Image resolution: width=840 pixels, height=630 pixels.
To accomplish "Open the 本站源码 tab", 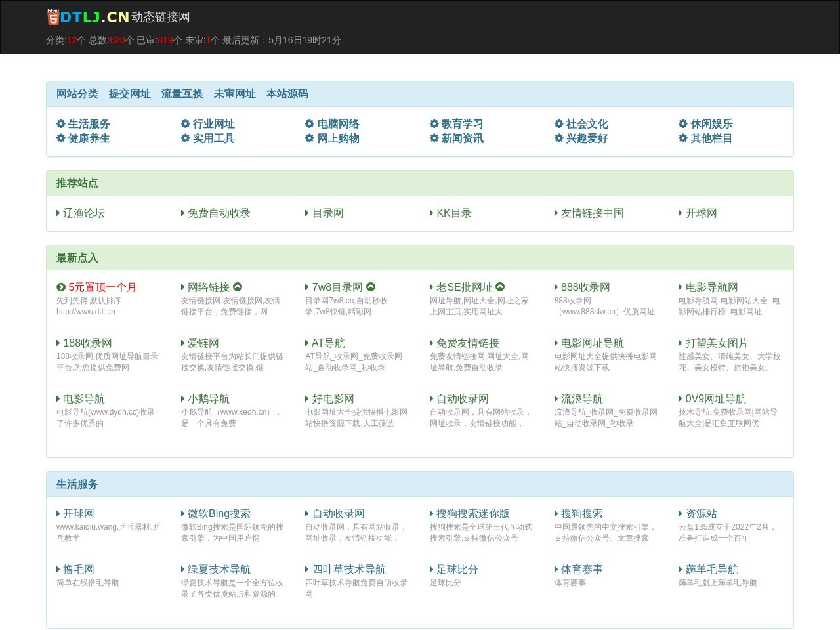I will (287, 94).
